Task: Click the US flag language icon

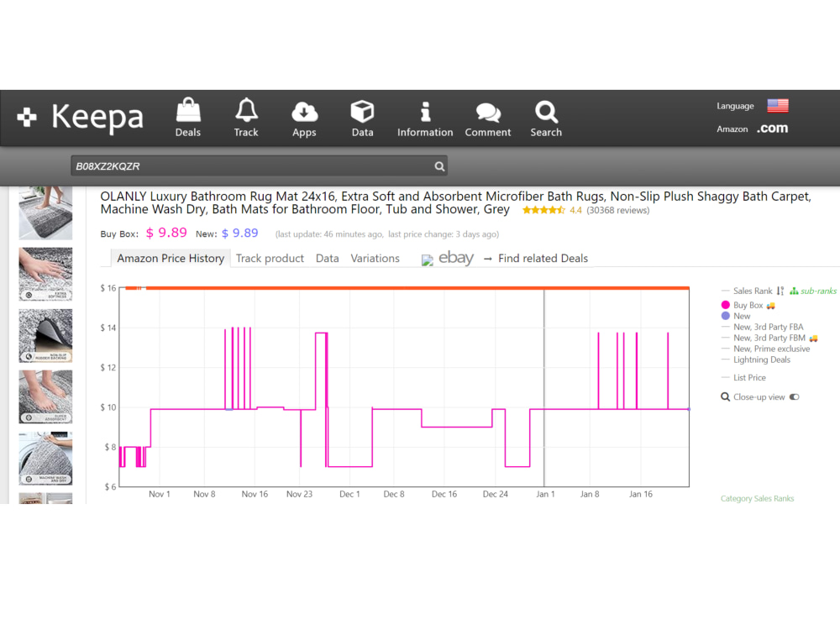Action: tap(777, 106)
